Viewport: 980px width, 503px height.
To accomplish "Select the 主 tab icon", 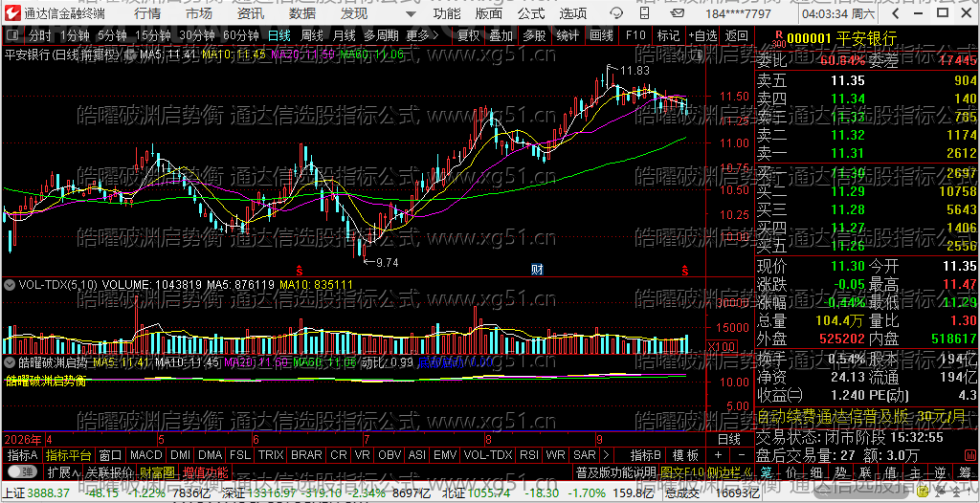I will [x=915, y=471].
